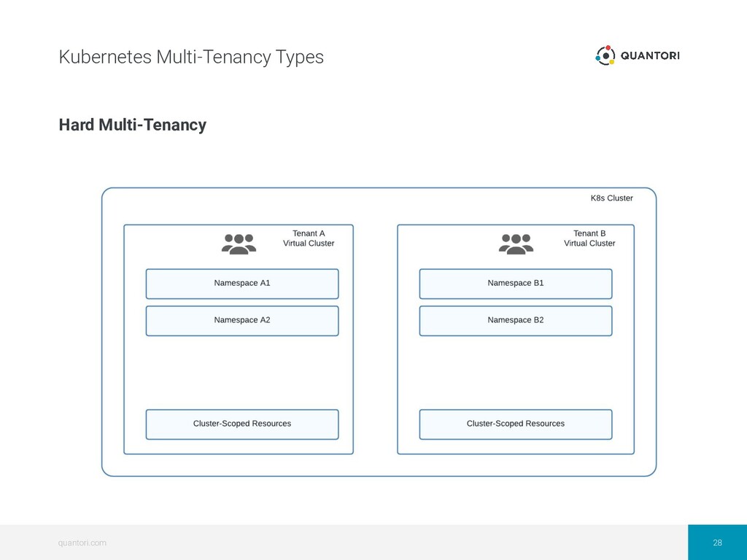
Task: Select the Namespace A2 box
Action: 242,321
